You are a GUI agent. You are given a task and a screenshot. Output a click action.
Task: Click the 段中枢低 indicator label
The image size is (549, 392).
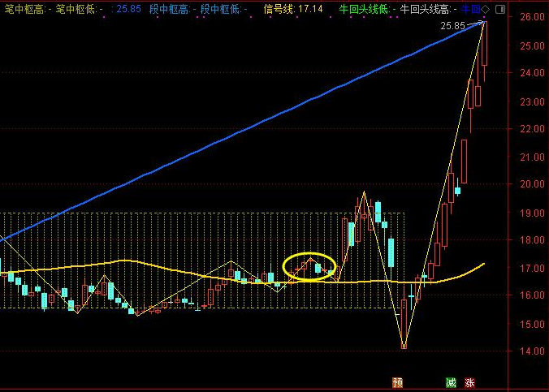coord(223,9)
